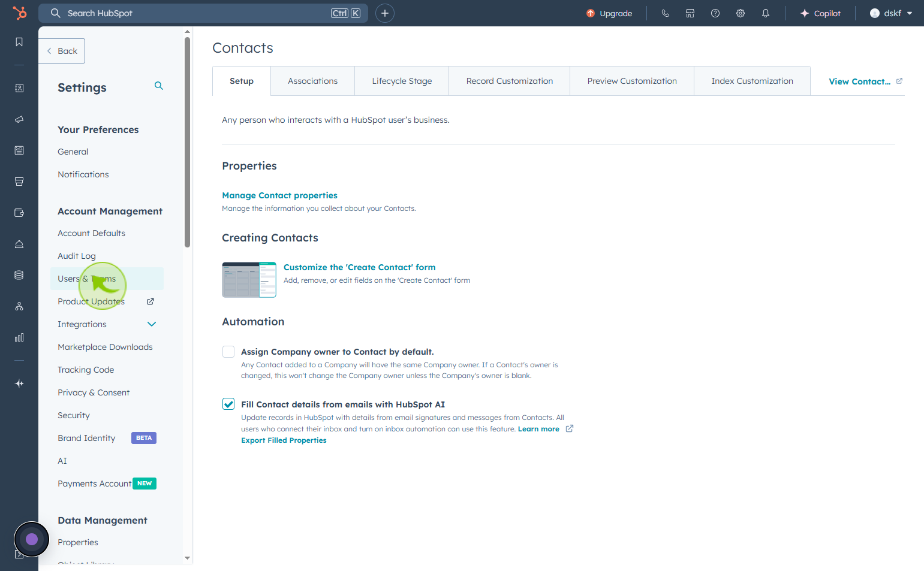The width and height of the screenshot is (924, 571).
Task: Open the View Contact... link
Action: tap(865, 81)
